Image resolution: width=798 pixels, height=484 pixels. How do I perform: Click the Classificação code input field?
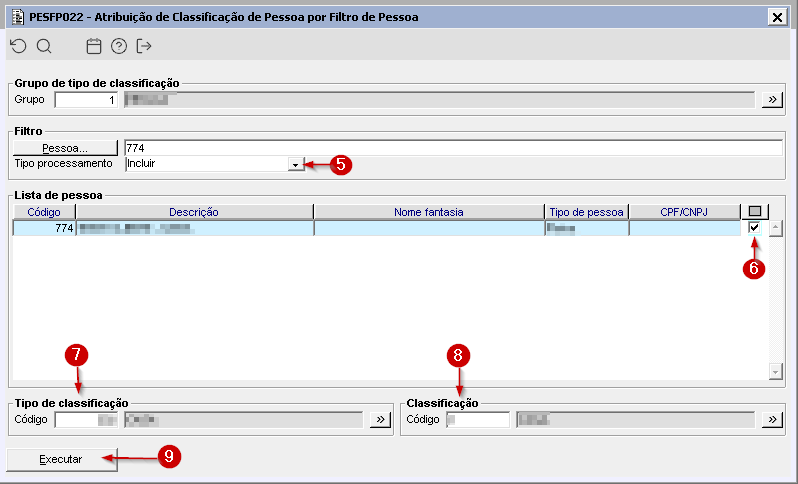(x=478, y=420)
